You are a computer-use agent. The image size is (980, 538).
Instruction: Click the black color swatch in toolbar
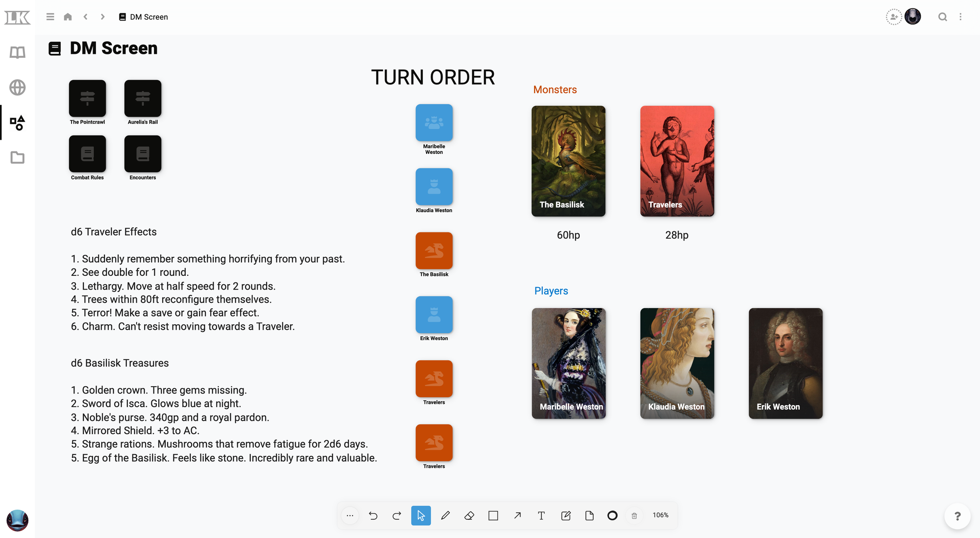tap(612, 515)
